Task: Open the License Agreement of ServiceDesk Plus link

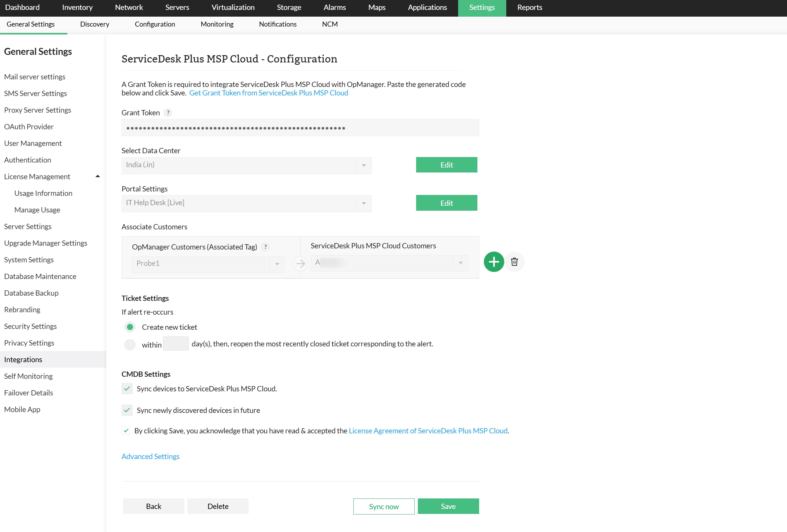Action: (428, 431)
